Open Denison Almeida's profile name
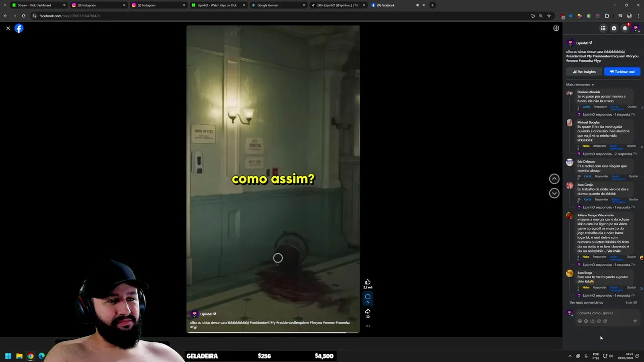The image size is (644, 362). (x=589, y=92)
